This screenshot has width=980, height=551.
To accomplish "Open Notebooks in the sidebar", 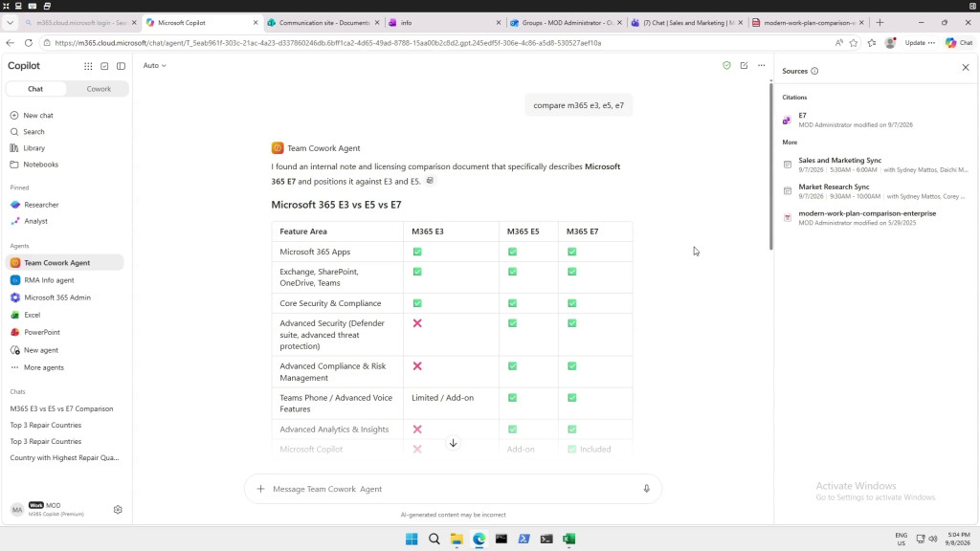I will tap(40, 165).
